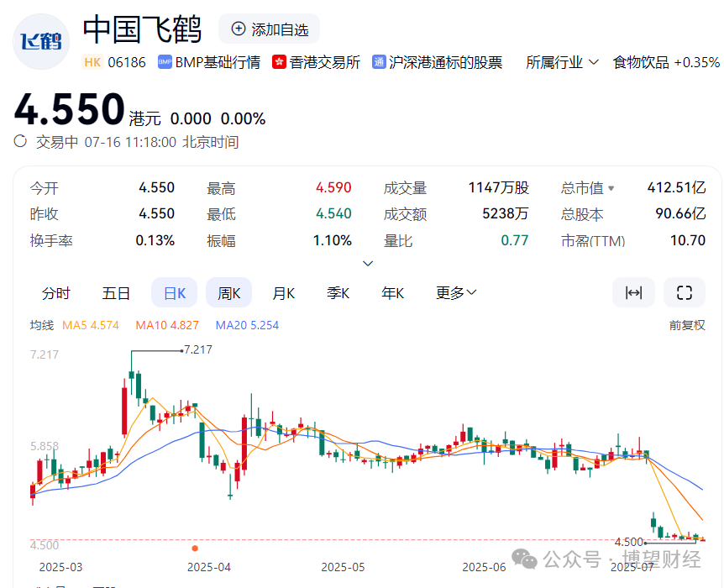This screenshot has width=724, height=588.
Task: Click the 总股本 value 90.66亿
Action: click(680, 213)
